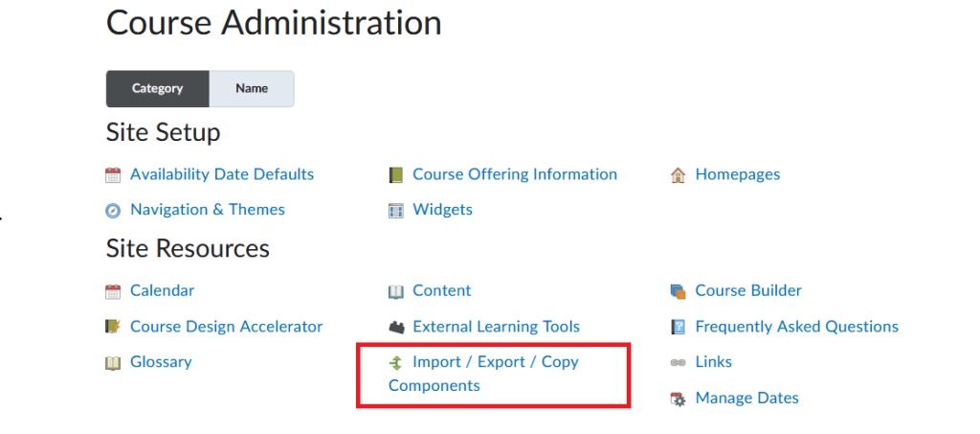Click the house icon beside Homepages
Viewport: 980px width, 434px height.
coord(679,175)
